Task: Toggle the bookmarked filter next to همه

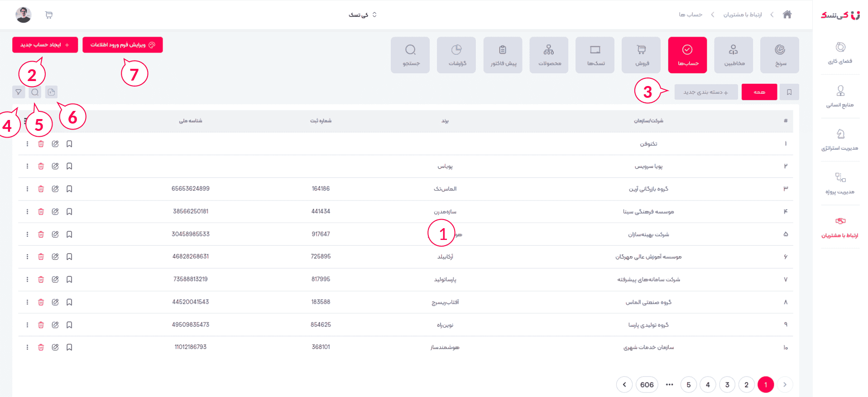Action: [789, 92]
